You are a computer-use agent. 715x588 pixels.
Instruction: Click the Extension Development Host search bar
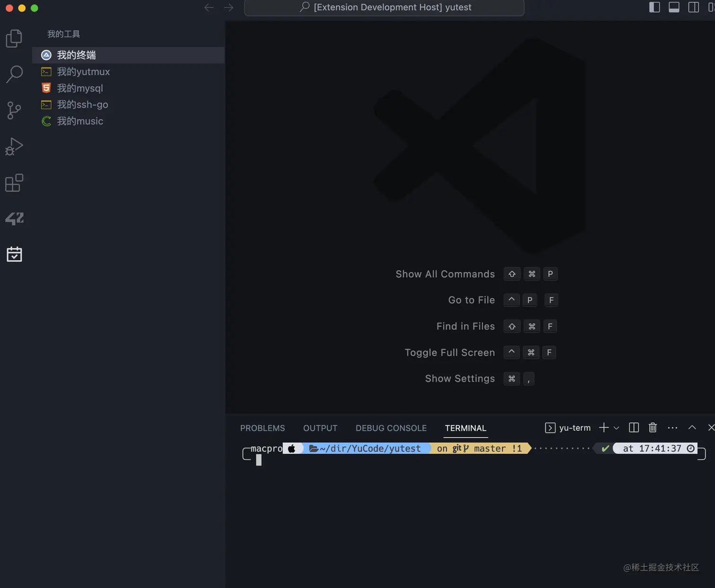tap(384, 7)
